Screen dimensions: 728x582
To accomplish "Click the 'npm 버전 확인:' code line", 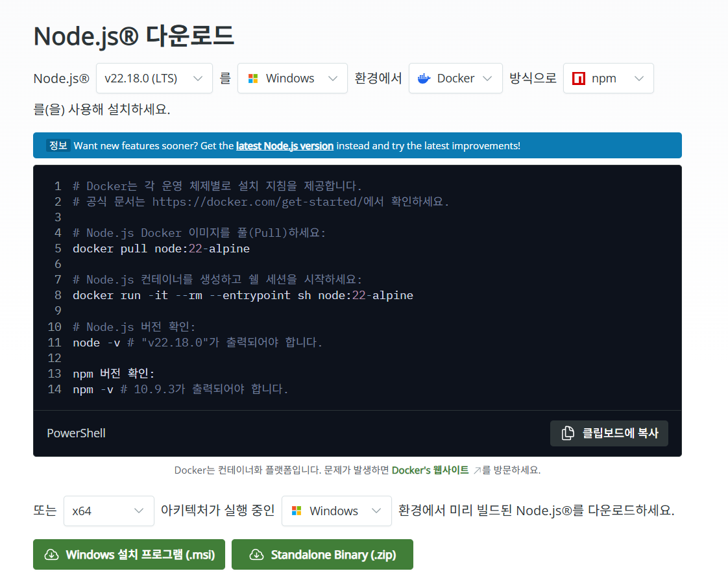I will pos(114,374).
